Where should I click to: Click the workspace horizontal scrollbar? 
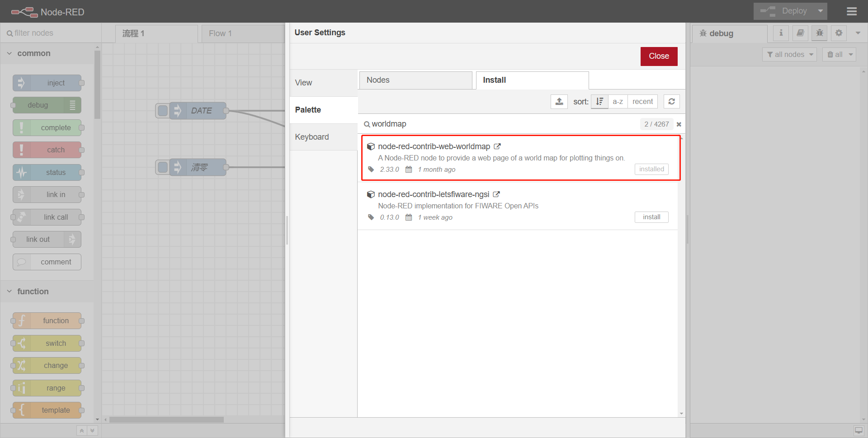tap(166, 419)
